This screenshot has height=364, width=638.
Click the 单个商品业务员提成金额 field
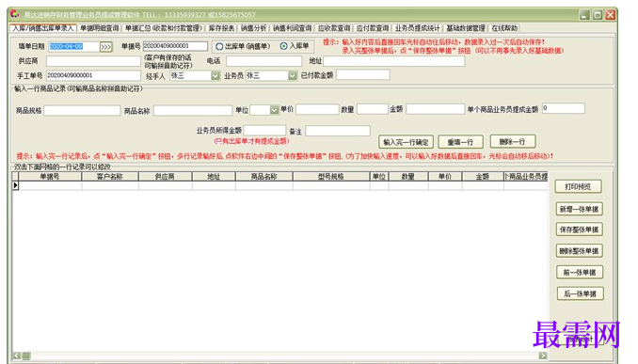564,108
